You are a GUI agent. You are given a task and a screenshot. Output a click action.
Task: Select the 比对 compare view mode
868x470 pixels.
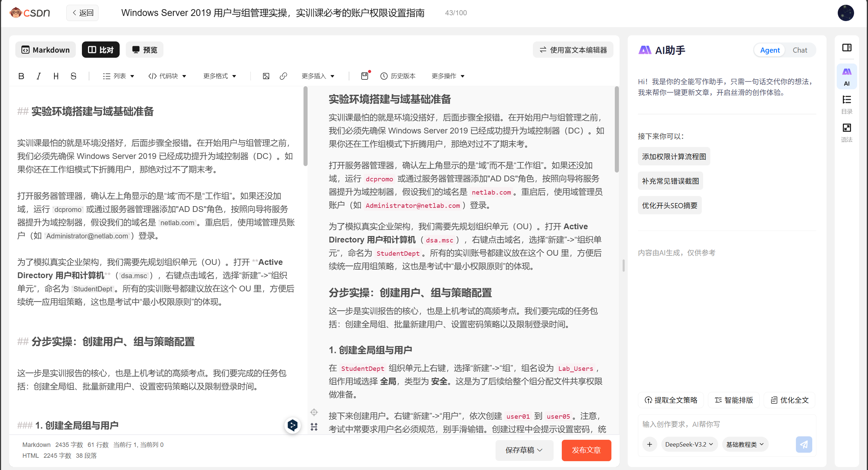(101, 50)
